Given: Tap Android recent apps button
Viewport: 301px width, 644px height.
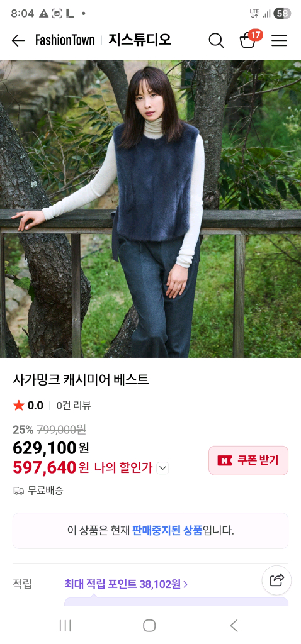Looking at the screenshot, I should coord(65,626).
